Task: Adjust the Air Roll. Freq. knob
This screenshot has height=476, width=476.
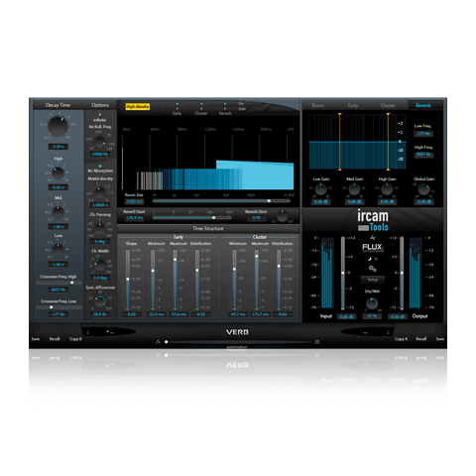Action: 99,142
